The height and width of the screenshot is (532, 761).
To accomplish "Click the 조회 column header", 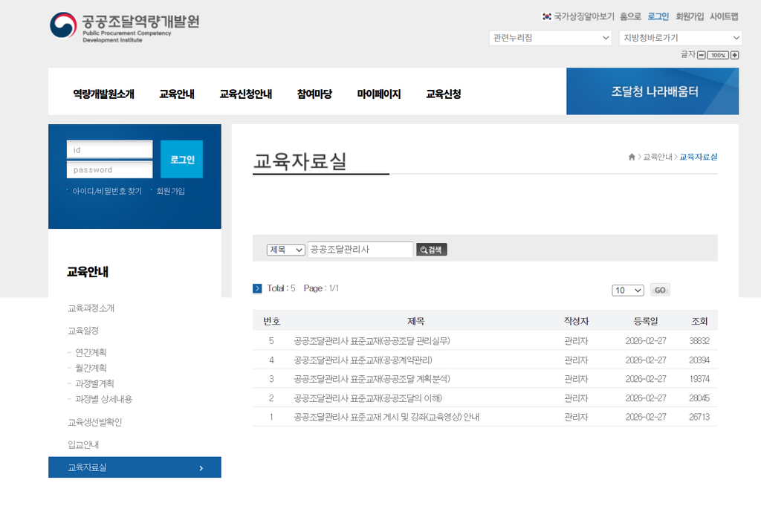I will (699, 321).
